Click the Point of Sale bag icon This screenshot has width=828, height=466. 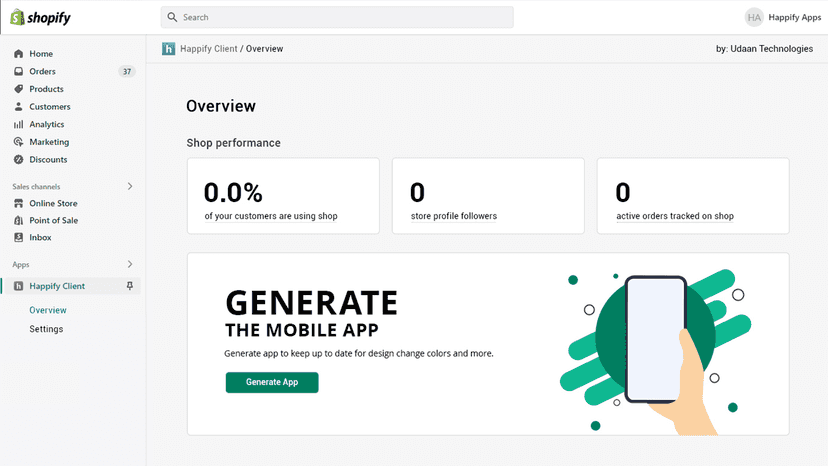coord(18,220)
